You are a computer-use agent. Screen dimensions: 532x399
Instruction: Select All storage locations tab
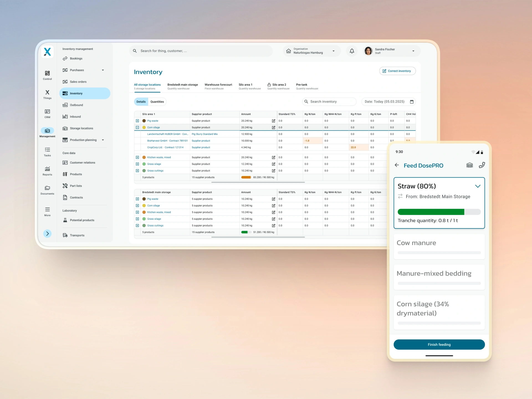pyautogui.click(x=147, y=86)
